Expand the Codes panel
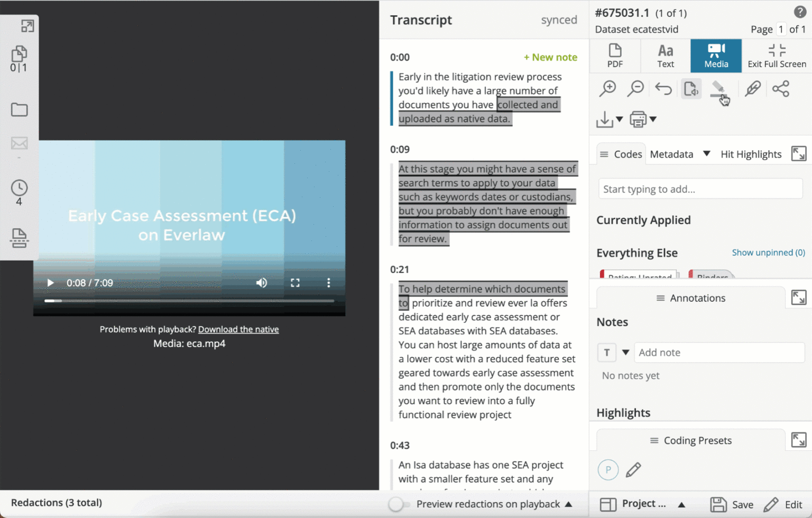The image size is (812, 518). click(x=799, y=154)
